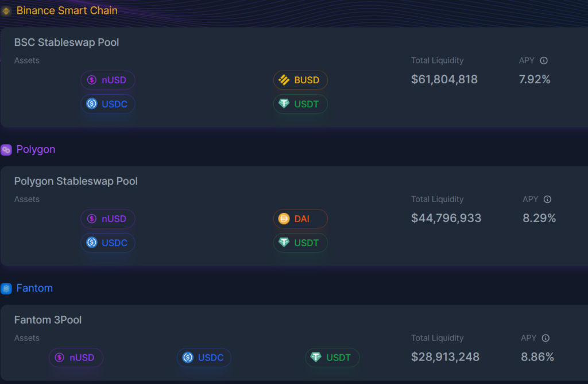Click nUSD token in BSC Stableswap Pool

pos(108,80)
